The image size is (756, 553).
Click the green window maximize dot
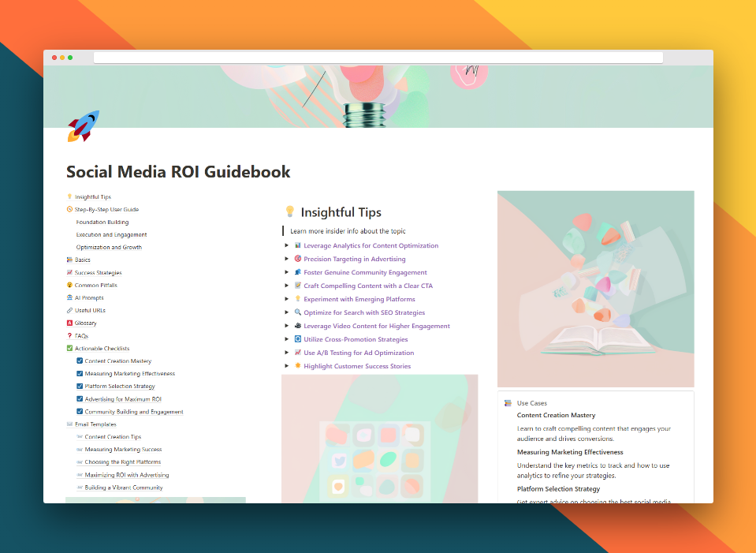(x=70, y=58)
